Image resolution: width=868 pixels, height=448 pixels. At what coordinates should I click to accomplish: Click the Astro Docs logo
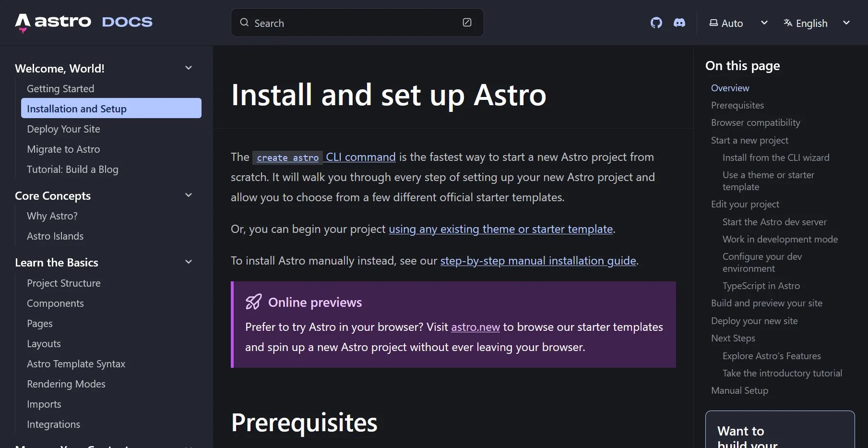[x=84, y=22]
